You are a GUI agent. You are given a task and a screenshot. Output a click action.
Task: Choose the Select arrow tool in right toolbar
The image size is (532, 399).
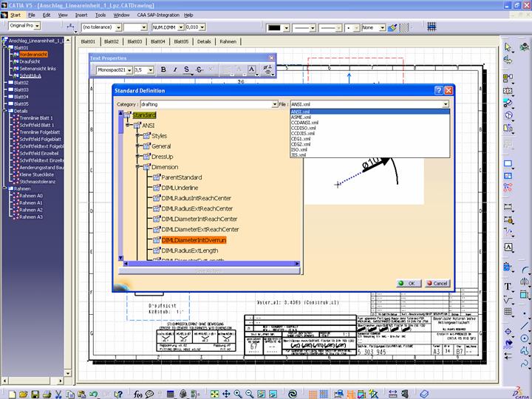pos(508,47)
